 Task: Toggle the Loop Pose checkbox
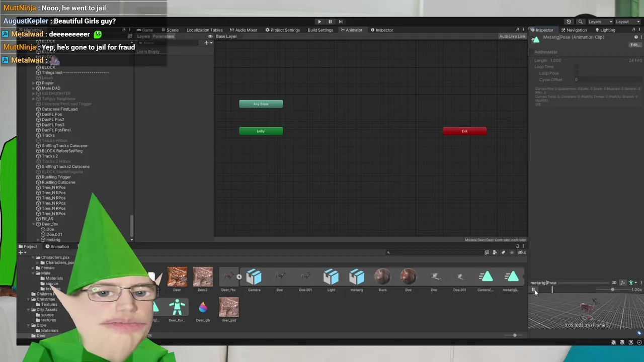(x=577, y=73)
